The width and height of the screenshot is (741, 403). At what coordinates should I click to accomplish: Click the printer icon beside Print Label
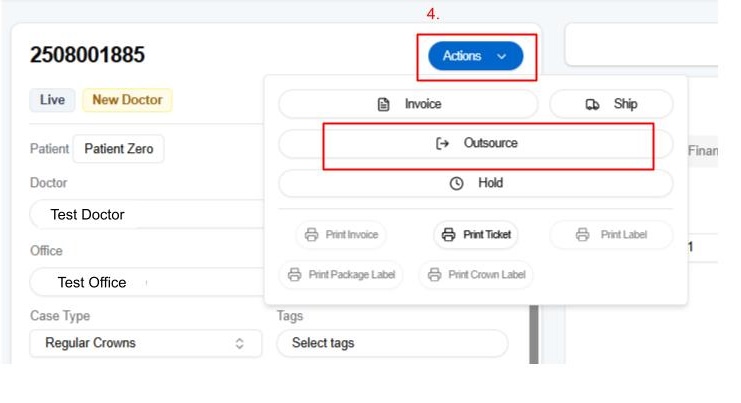pos(583,234)
